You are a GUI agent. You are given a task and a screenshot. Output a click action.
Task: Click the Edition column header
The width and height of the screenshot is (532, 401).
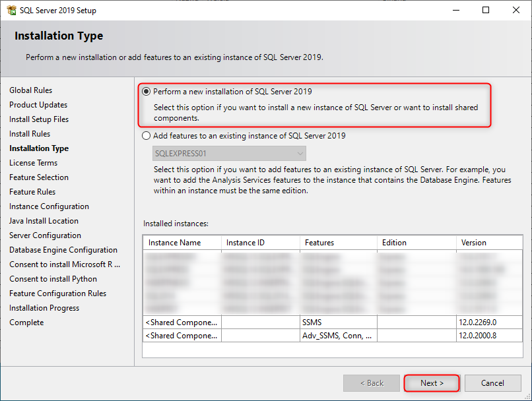416,243
